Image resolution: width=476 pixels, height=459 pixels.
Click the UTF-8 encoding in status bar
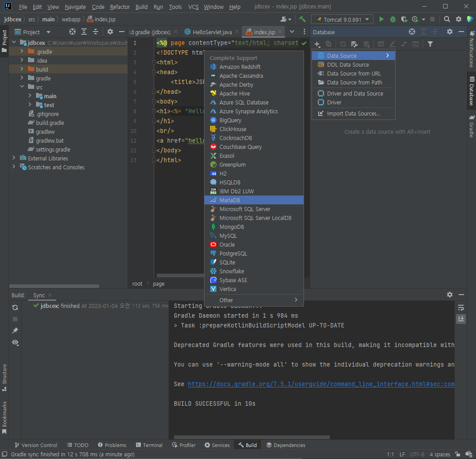point(417,454)
